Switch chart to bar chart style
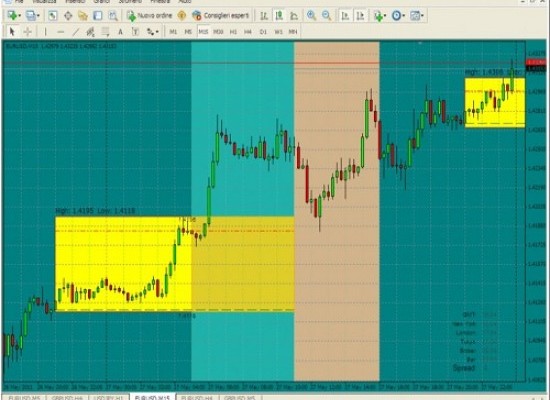Screen dimensions: 550x400 pyautogui.click(x=264, y=16)
